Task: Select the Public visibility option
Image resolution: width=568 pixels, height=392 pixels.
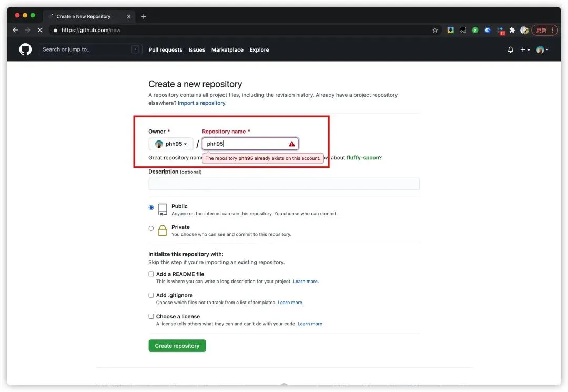Action: tap(151, 208)
